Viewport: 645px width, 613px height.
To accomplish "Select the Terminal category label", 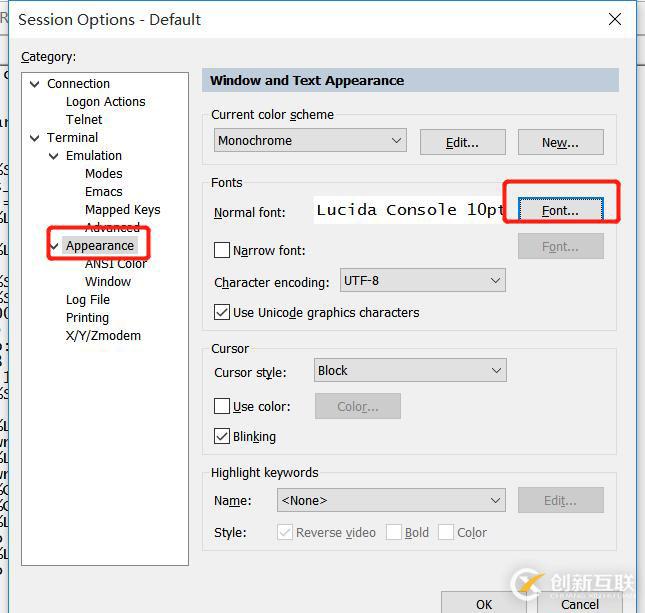I will click(x=72, y=137).
